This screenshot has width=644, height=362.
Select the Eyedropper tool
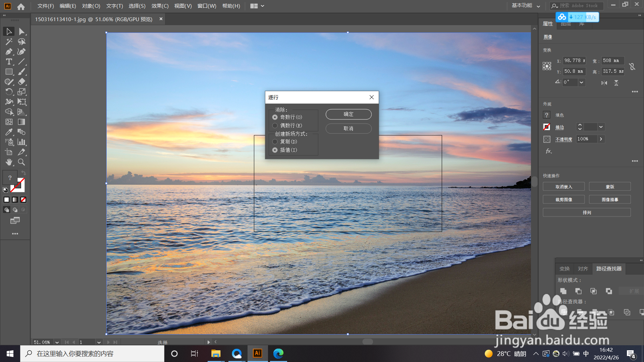9,132
